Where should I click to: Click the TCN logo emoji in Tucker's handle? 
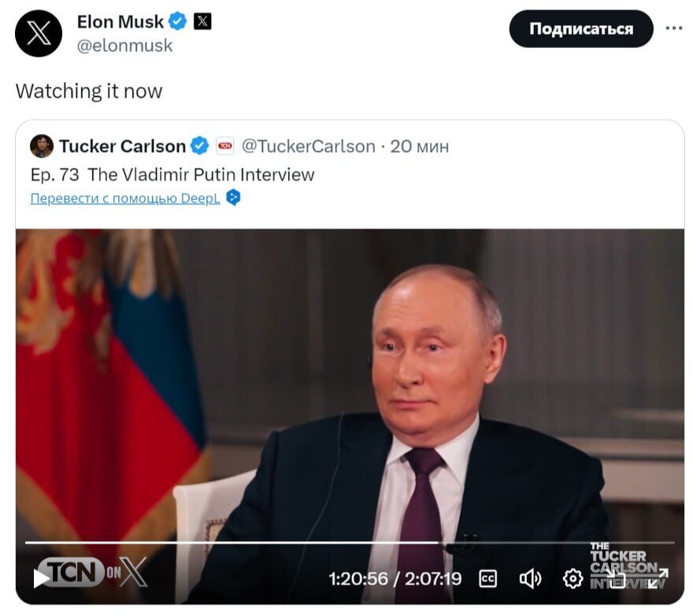tap(224, 146)
